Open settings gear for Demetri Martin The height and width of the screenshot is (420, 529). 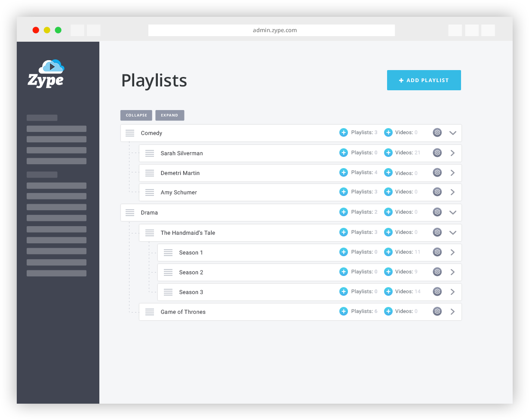point(437,172)
